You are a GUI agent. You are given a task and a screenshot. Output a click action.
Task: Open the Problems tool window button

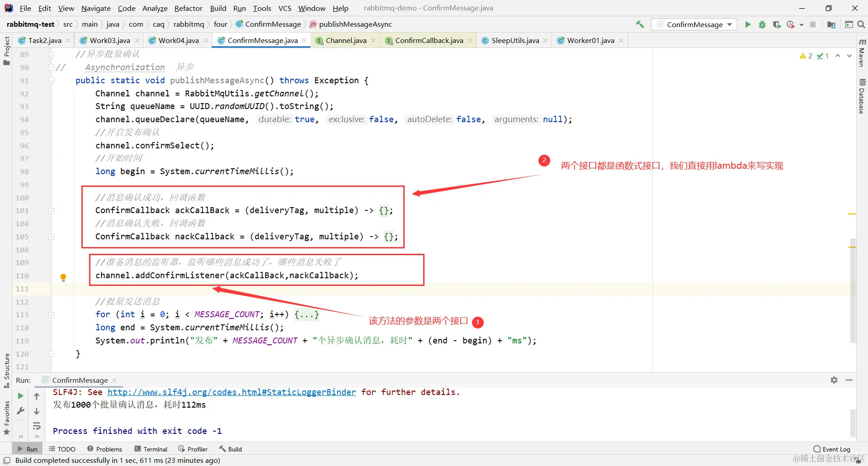(x=104, y=449)
